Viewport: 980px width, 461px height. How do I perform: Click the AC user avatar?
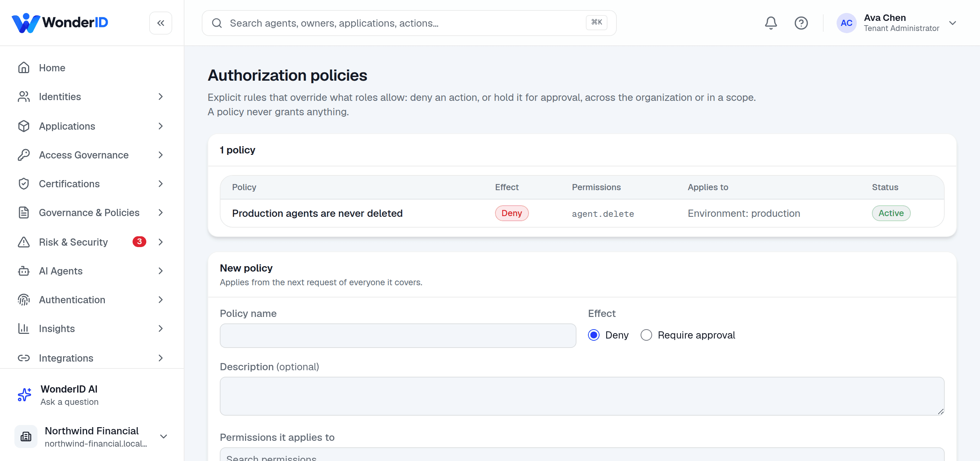[x=846, y=23]
